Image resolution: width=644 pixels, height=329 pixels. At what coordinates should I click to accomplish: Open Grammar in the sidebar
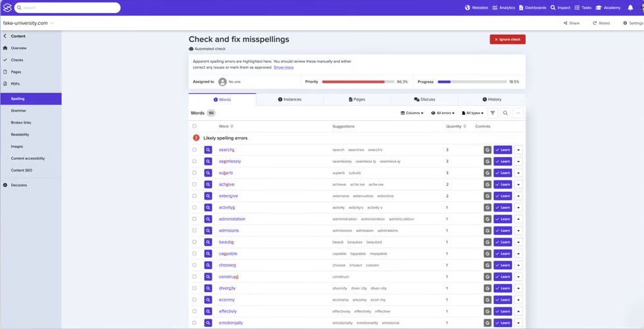(x=18, y=111)
